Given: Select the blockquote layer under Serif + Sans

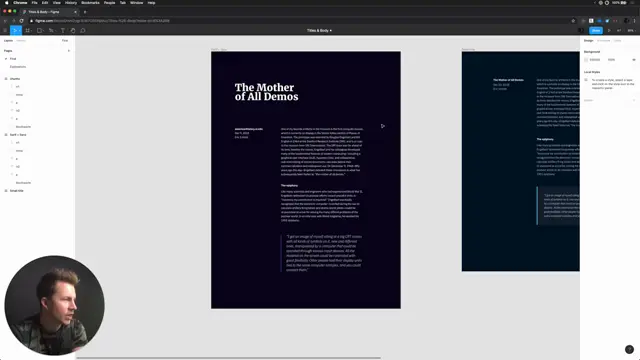Looking at the screenshot, I should tap(23, 183).
